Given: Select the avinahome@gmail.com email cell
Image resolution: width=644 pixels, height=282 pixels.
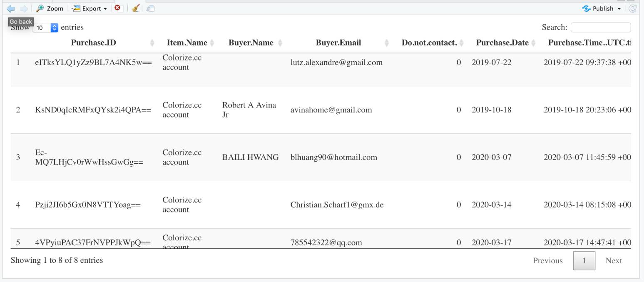Looking at the screenshot, I should [x=331, y=110].
